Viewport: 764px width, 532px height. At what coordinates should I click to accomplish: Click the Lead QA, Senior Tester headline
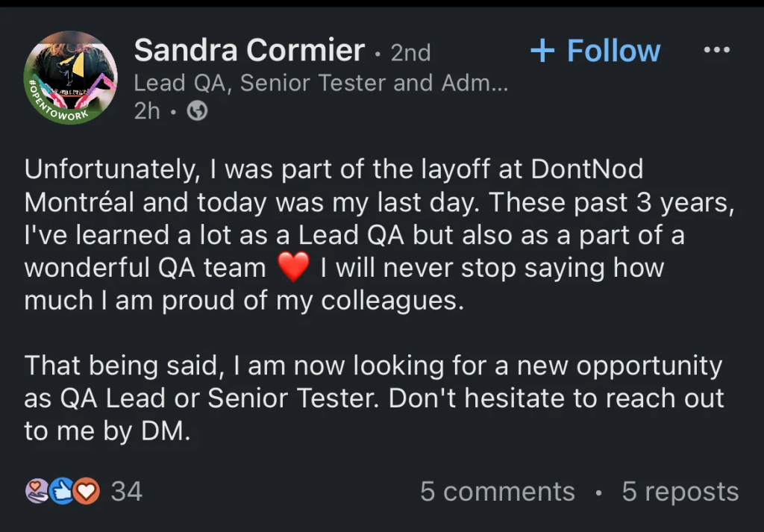tap(321, 83)
